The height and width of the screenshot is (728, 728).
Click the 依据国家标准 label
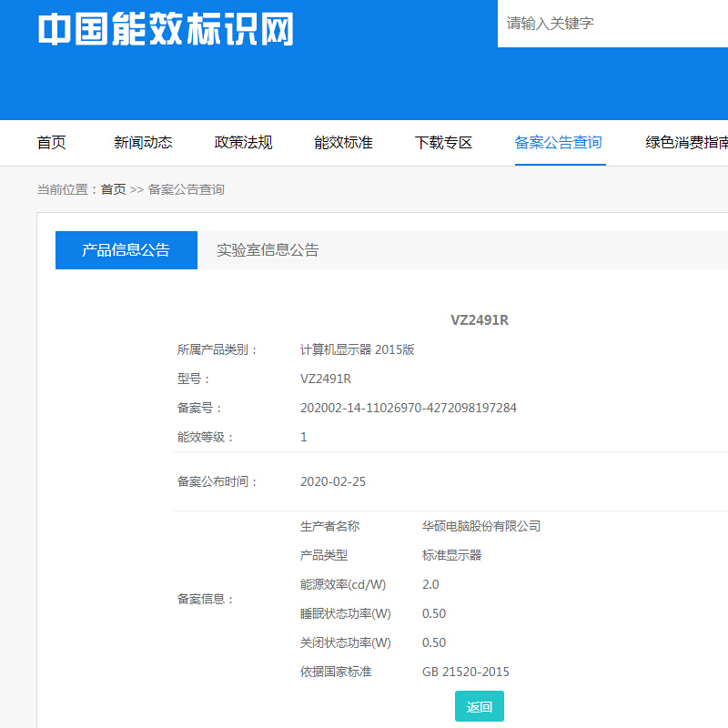pyautogui.click(x=336, y=672)
